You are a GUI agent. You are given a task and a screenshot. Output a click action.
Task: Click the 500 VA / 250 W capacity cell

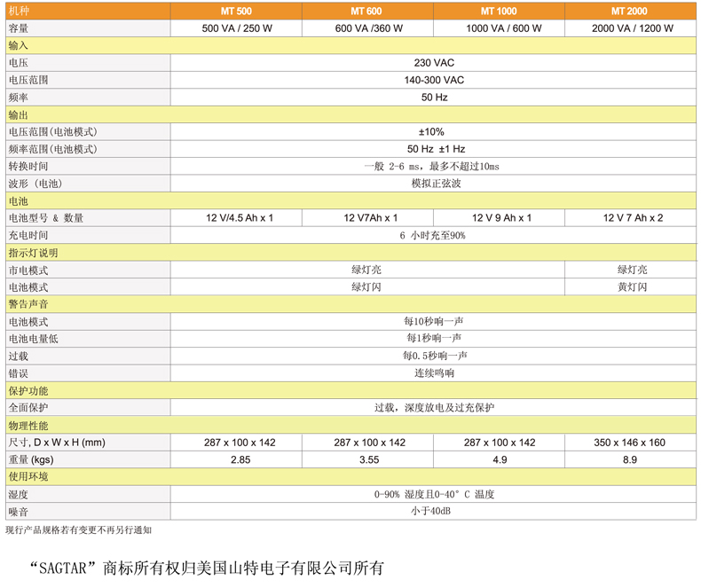(236, 28)
